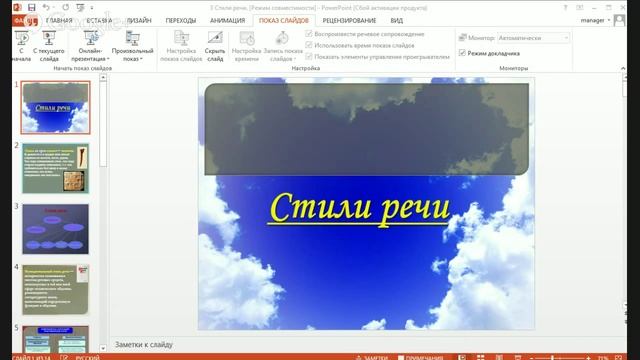Switch to the ВИД tab
The height and width of the screenshot is (360, 640).
point(396,20)
